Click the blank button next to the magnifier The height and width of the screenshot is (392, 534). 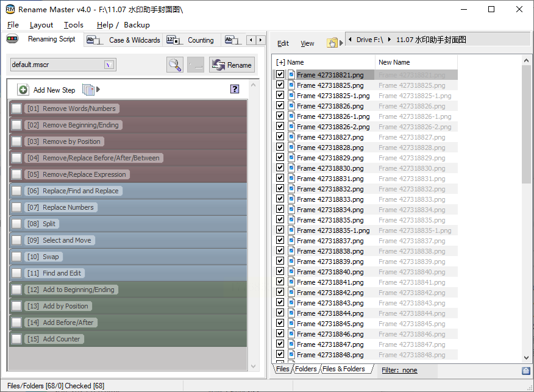click(x=196, y=65)
